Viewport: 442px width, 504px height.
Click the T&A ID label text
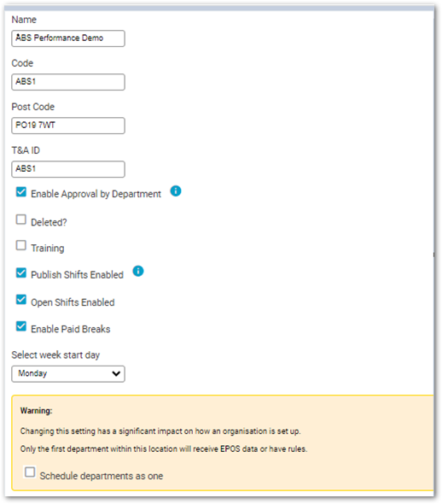[26, 150]
